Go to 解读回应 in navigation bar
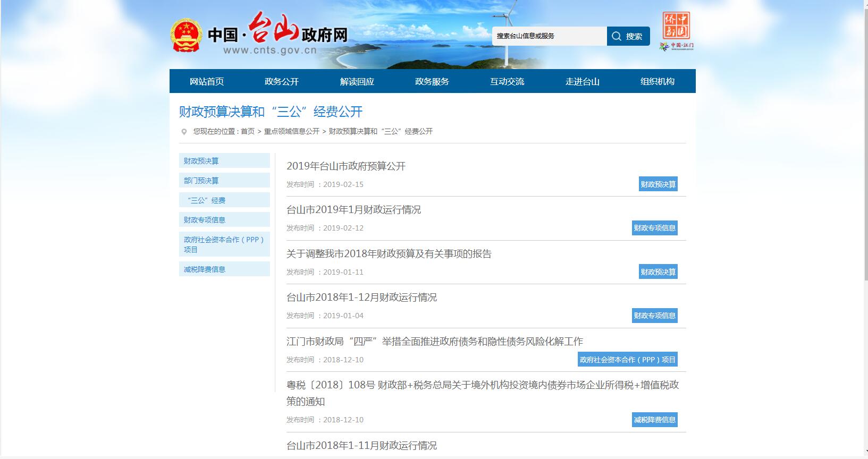This screenshot has width=868, height=459. (357, 81)
